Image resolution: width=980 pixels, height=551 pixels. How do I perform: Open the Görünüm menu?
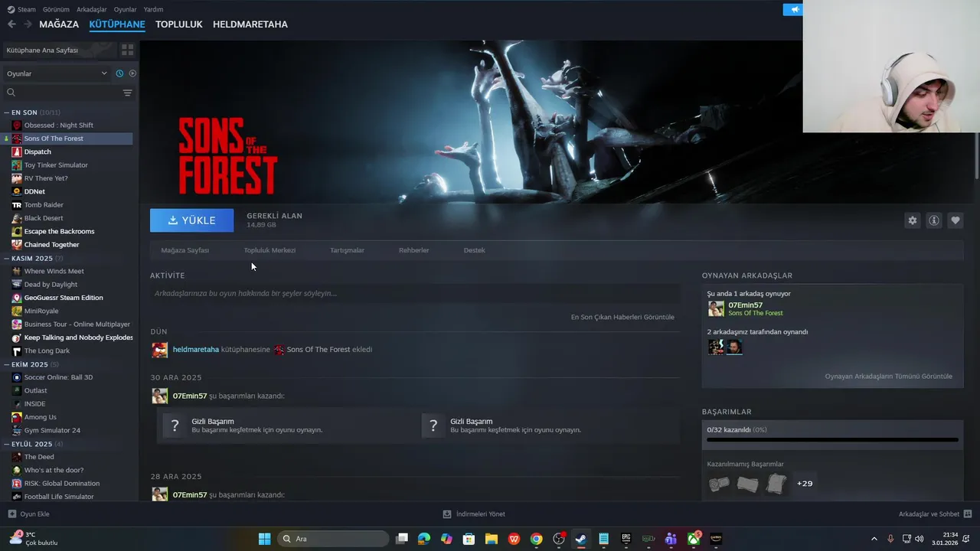point(56,9)
